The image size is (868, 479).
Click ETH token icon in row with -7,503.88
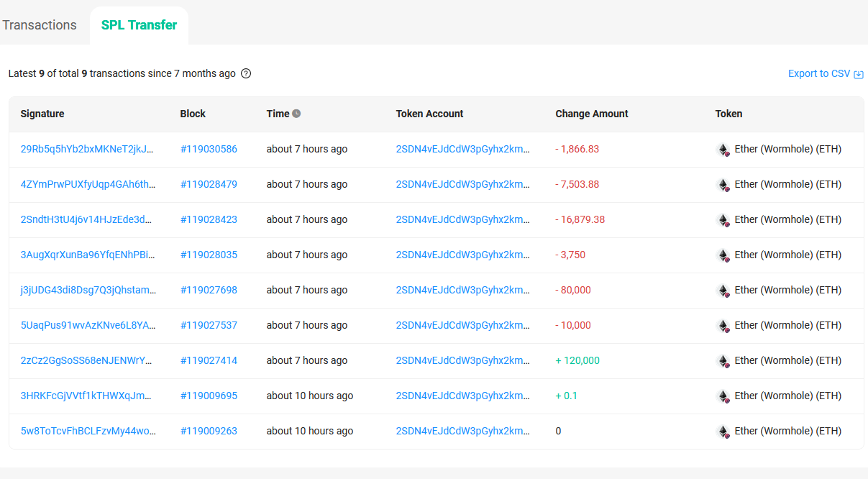coord(723,185)
